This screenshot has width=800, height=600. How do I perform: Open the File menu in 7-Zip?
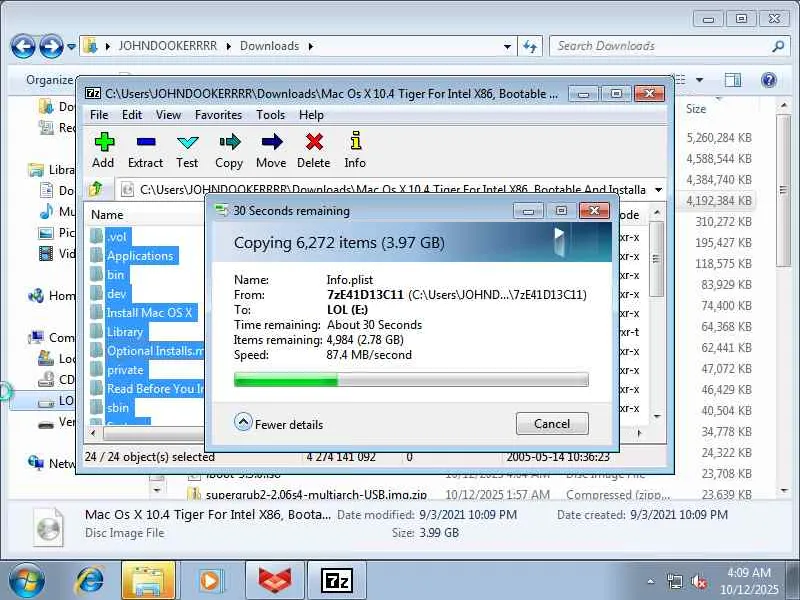(x=99, y=115)
